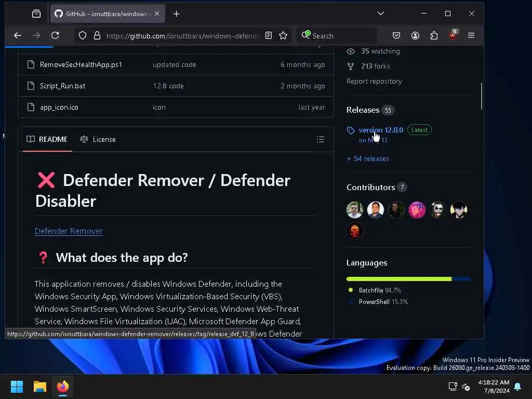The width and height of the screenshot is (532, 399).
Task: Click the Firefox taskbar icon
Action: click(x=63, y=387)
